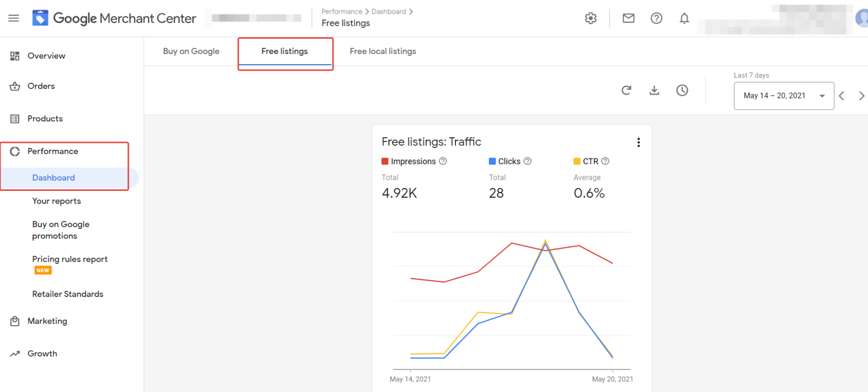Click the yellow CTR legend swatch
868x392 pixels.
pyautogui.click(x=577, y=161)
